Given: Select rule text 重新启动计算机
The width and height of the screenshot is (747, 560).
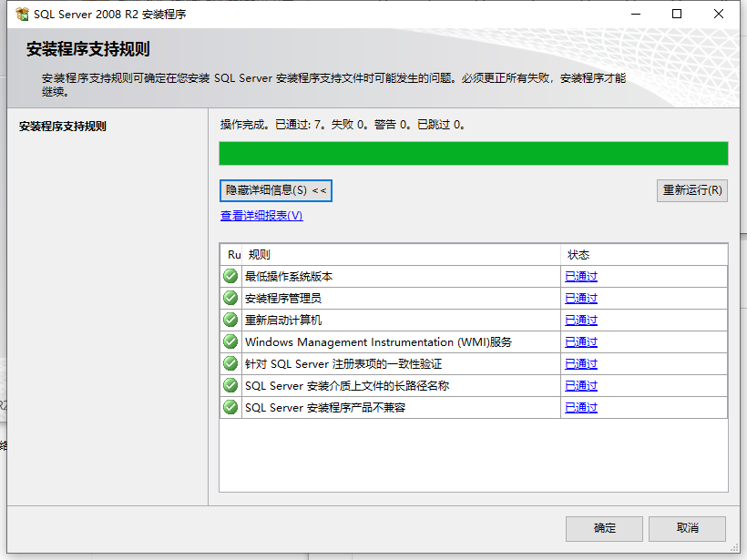Looking at the screenshot, I should coord(283,321).
